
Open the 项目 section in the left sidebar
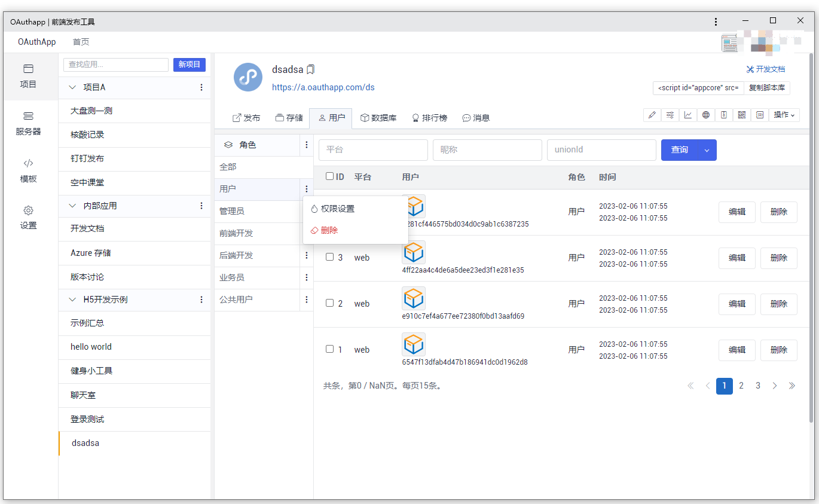(x=28, y=76)
